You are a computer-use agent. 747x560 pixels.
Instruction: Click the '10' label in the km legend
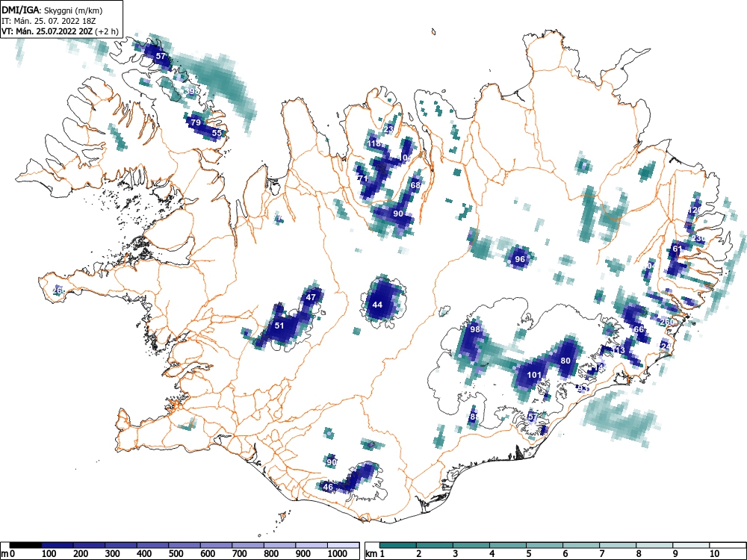(713, 554)
